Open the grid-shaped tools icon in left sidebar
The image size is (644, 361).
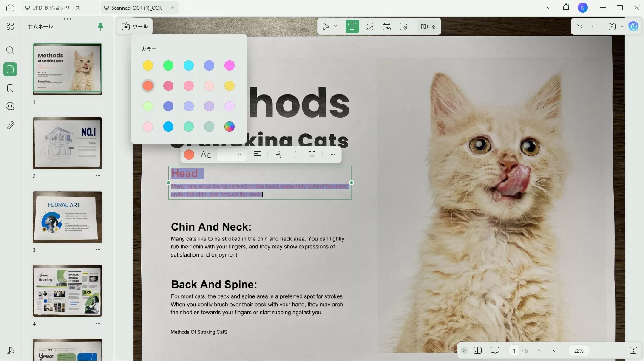click(10, 26)
